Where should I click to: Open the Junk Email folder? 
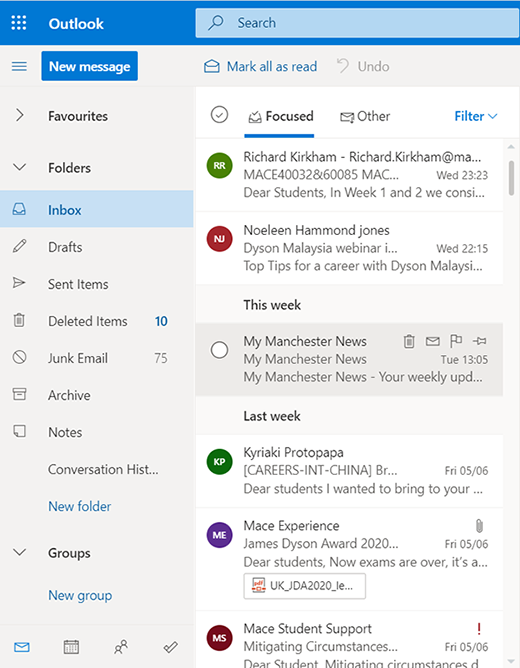pos(97,357)
